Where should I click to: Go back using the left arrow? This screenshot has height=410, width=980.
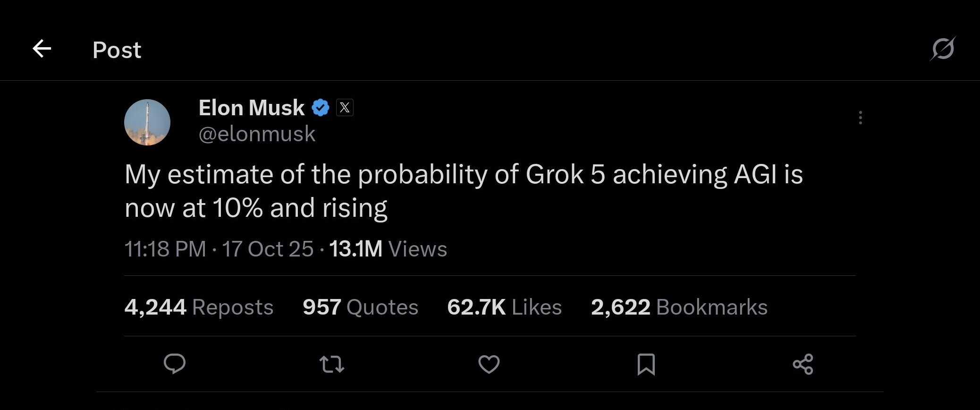tap(42, 49)
